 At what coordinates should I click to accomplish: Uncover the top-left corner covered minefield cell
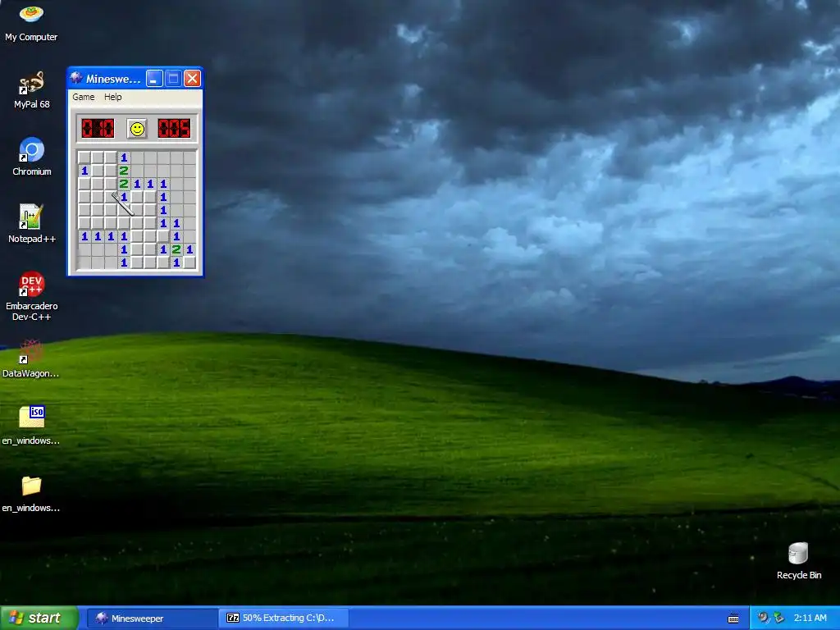pos(84,157)
